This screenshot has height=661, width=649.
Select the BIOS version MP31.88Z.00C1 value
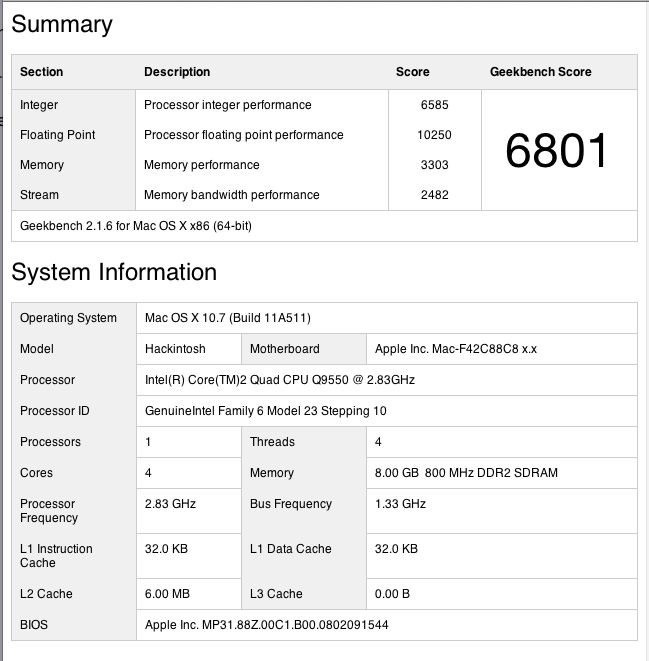266,625
